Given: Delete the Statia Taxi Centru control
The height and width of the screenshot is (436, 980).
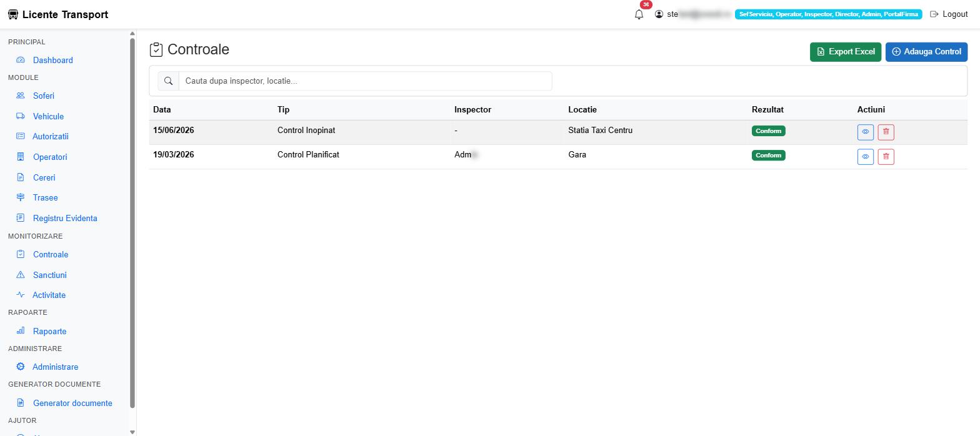Looking at the screenshot, I should point(886,132).
